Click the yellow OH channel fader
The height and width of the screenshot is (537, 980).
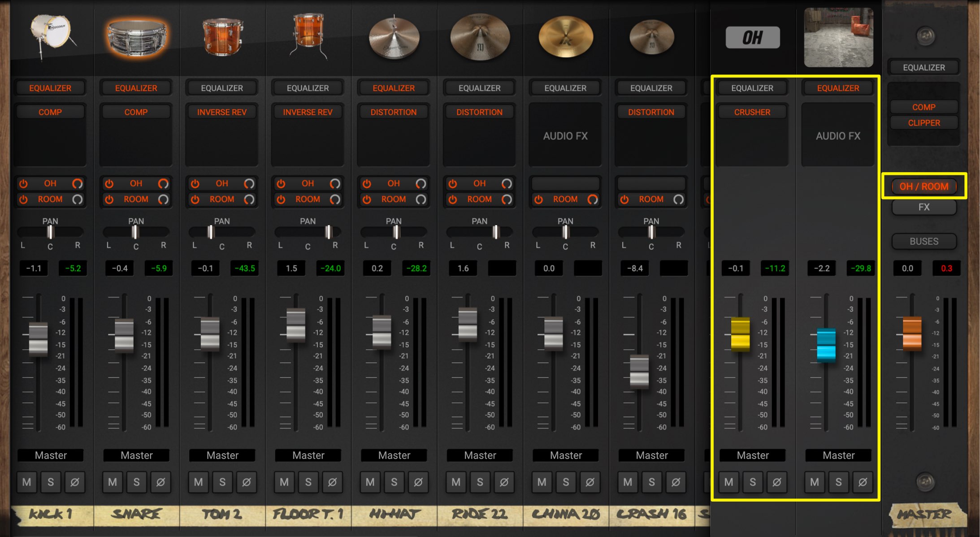740,334
